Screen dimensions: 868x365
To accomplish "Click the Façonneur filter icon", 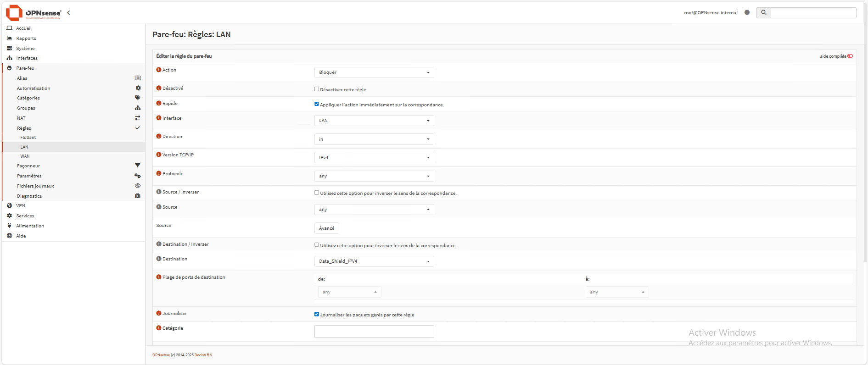I will tap(137, 166).
